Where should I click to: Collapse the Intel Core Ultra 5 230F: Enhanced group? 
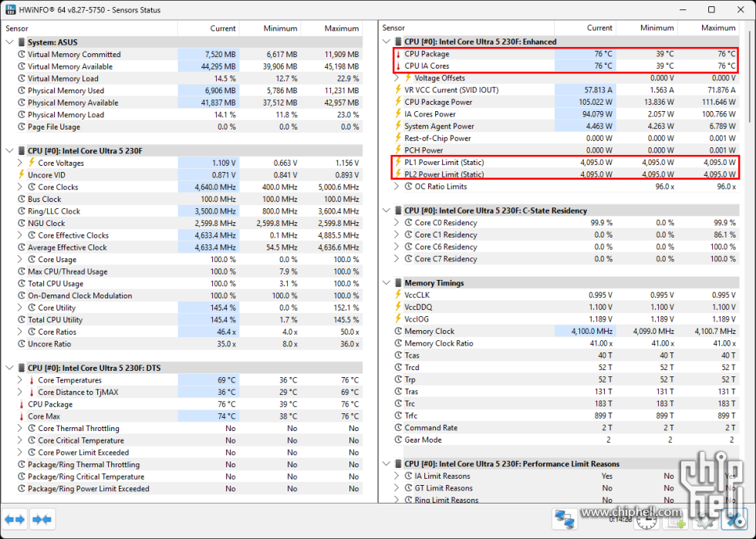pyautogui.click(x=386, y=42)
